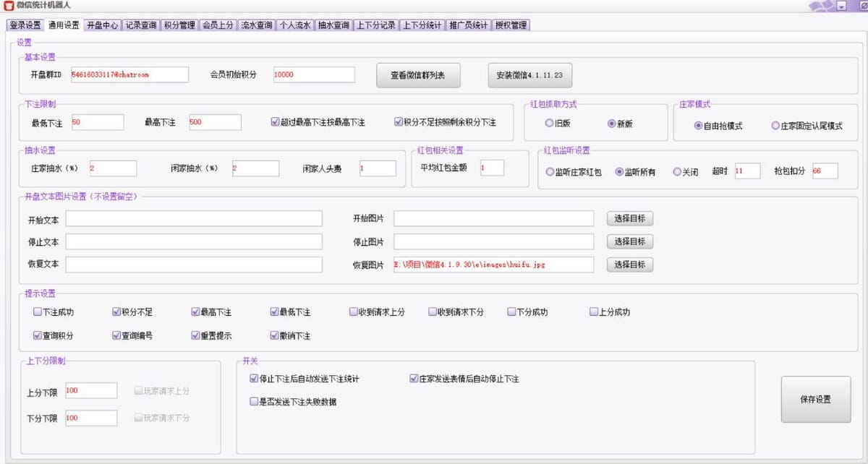This screenshot has width=868, height=464.
Task: Click the 上分下限 input field
Action: click(90, 390)
